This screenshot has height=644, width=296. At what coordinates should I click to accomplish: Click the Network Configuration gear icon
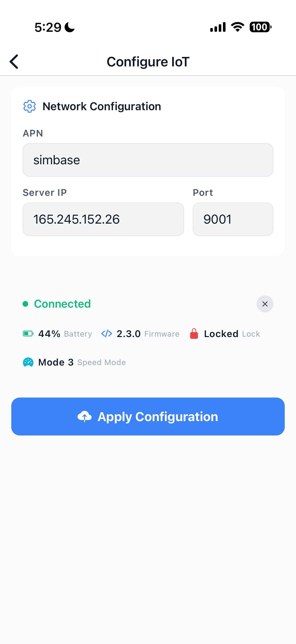[x=29, y=106]
